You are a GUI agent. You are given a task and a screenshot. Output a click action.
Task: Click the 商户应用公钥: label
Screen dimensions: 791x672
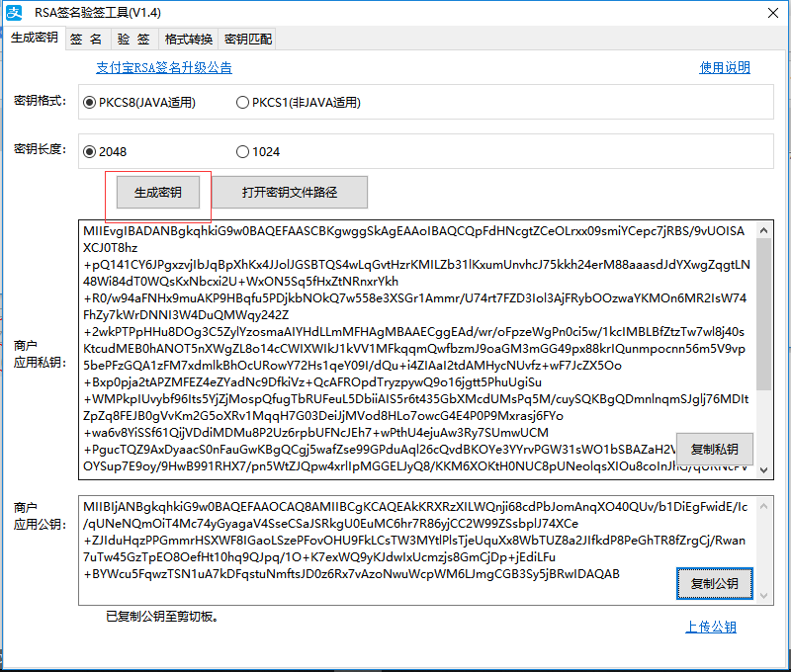coord(40,516)
